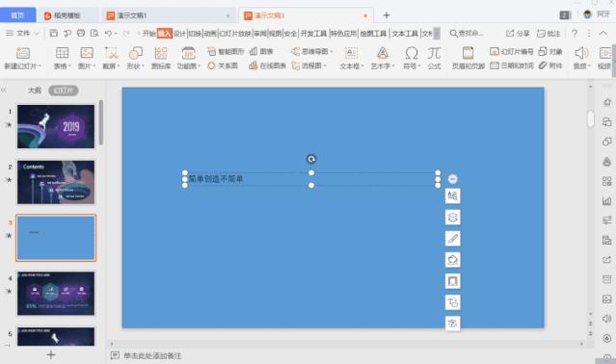Insert 幻灯片编号 slide number

(x=512, y=51)
